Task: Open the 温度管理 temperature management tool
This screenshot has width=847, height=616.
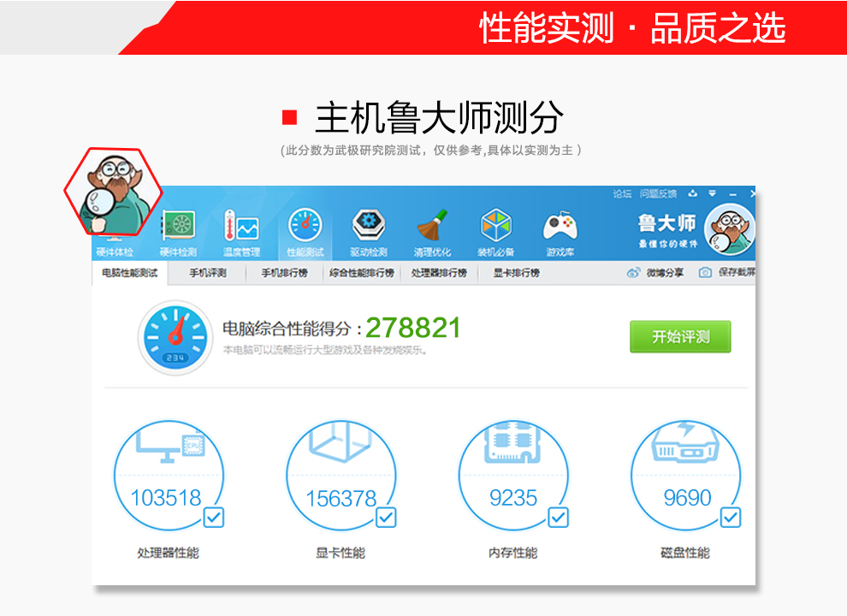Action: click(x=241, y=234)
